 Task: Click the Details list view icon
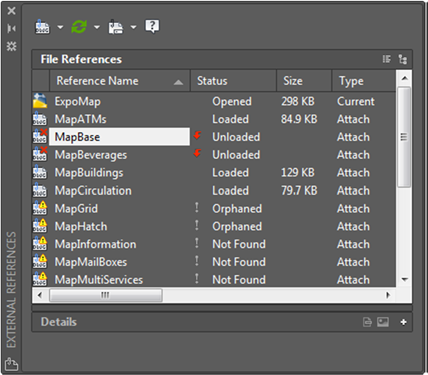[x=367, y=322]
